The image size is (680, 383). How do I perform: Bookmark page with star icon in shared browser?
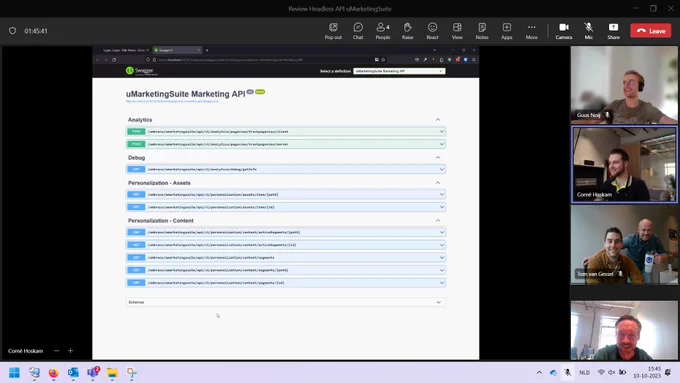click(x=383, y=60)
